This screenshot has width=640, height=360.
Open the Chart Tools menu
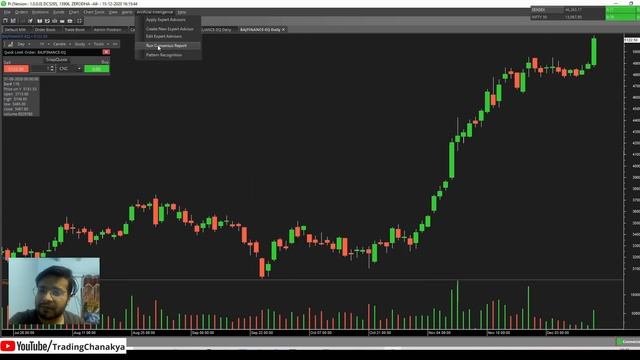[94, 12]
